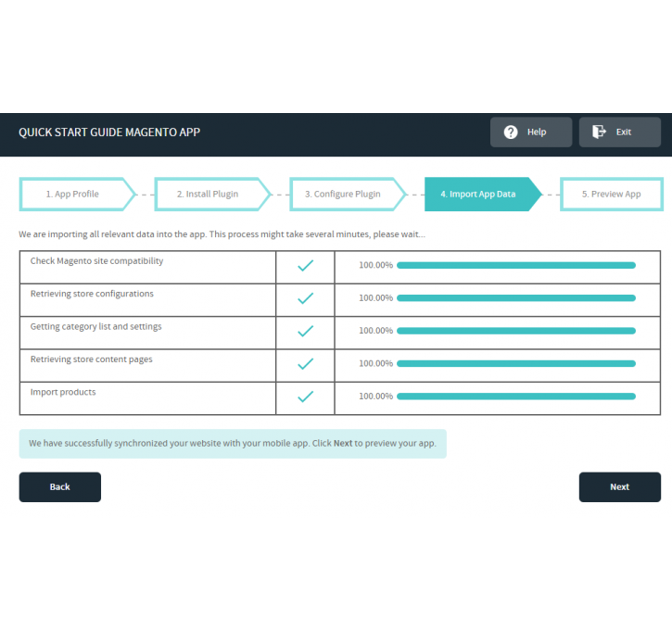Viewport: 672px width, 630px height.
Task: Click checkmark for Retrieving store content pages
Action: [306, 363]
